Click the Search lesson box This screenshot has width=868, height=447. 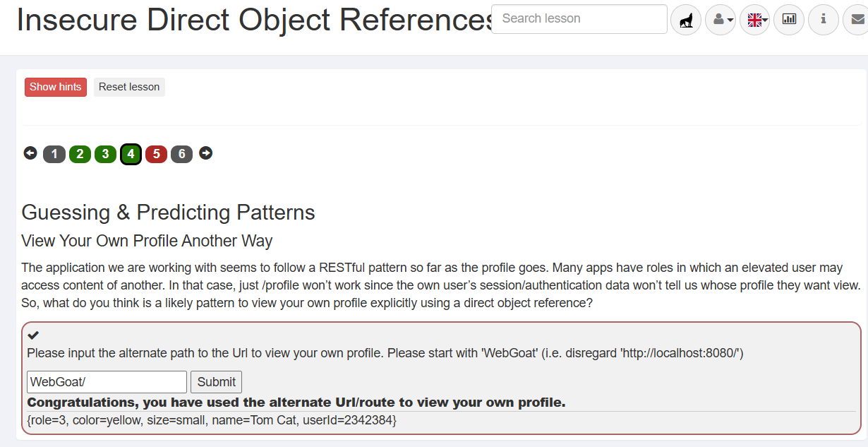click(579, 19)
